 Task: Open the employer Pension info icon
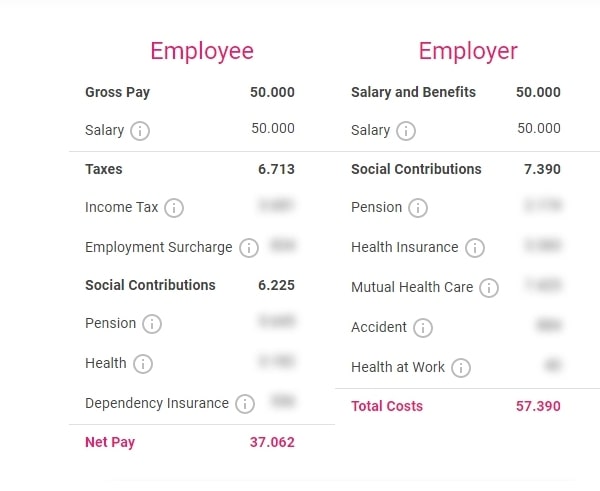[x=418, y=208]
